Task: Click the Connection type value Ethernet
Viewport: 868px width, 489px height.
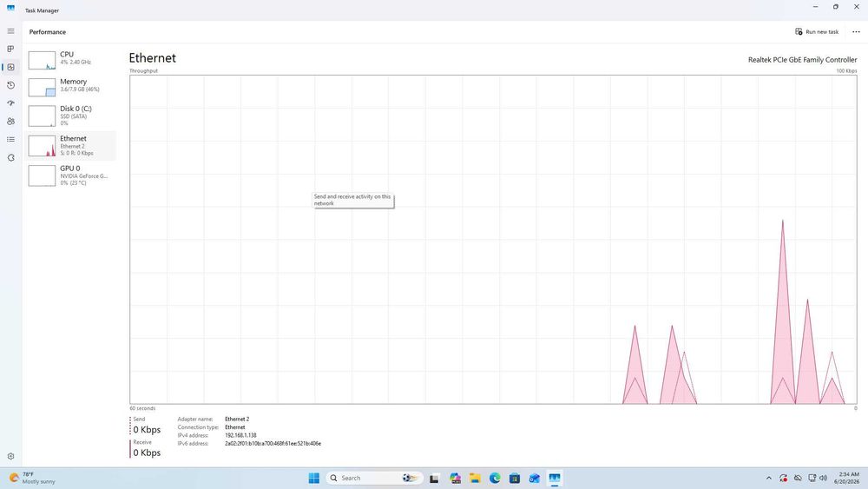Action: pyautogui.click(x=234, y=427)
